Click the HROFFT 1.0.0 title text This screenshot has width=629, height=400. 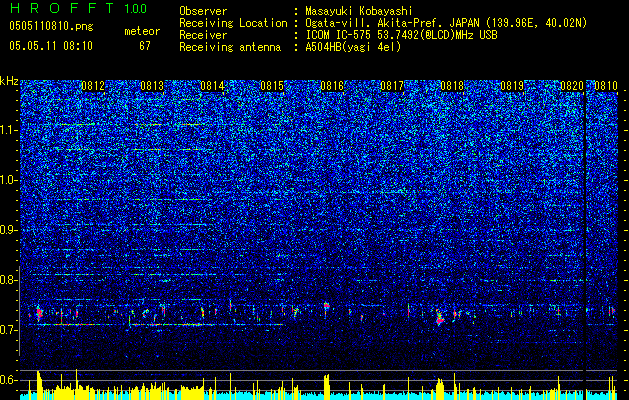[79, 8]
